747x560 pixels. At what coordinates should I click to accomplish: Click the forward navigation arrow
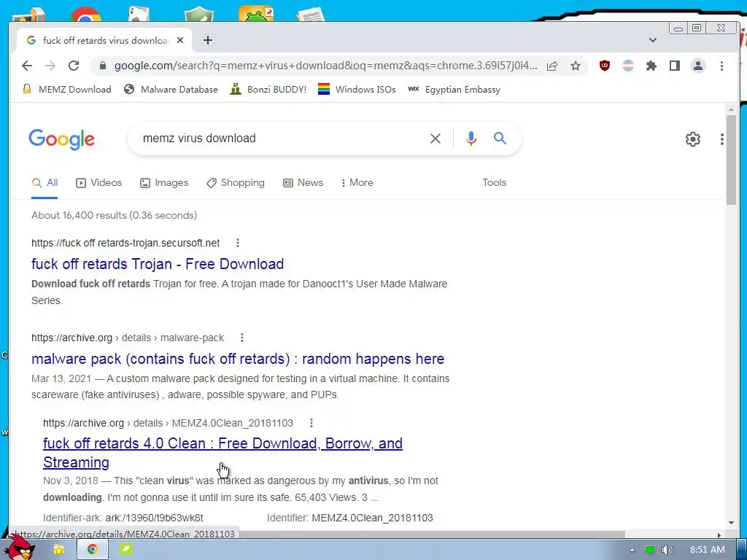50,66
